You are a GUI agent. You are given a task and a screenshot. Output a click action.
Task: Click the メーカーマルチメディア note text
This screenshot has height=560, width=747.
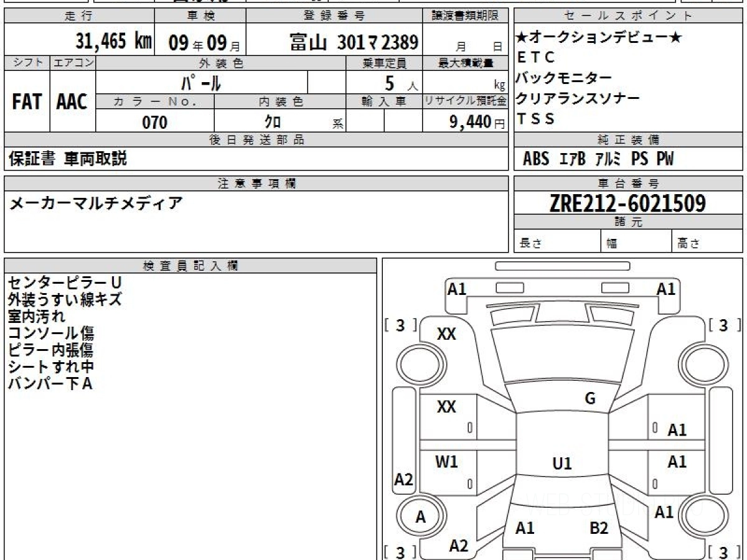[x=96, y=203]
